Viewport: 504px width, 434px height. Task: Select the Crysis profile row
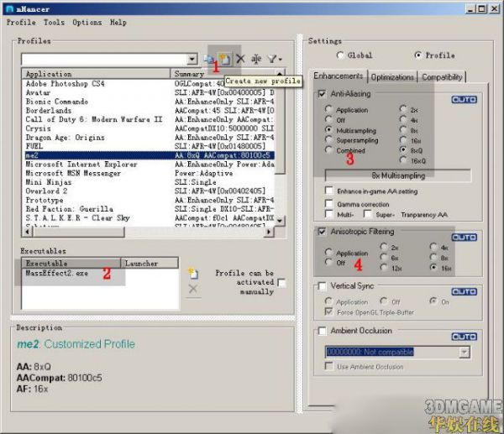pyautogui.click(x=150, y=128)
